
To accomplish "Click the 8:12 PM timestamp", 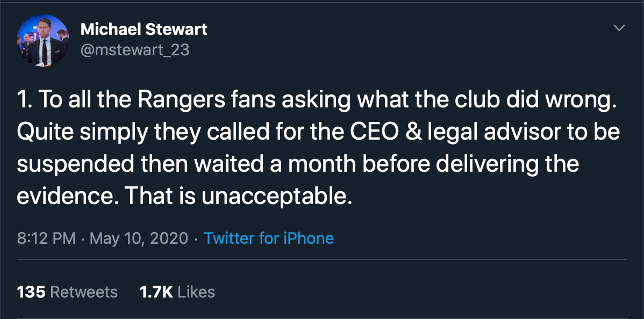I will [46, 238].
